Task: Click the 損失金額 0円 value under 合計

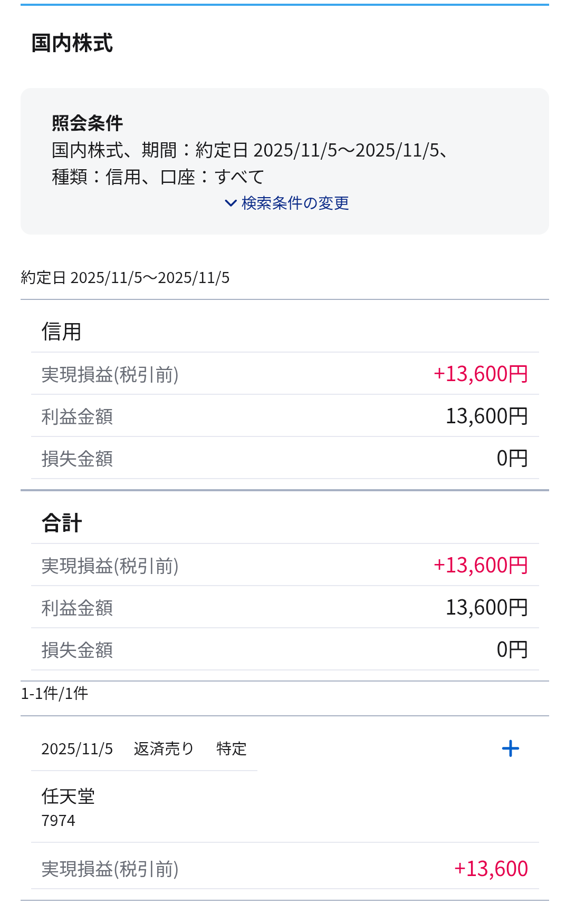Action: pyautogui.click(x=512, y=650)
